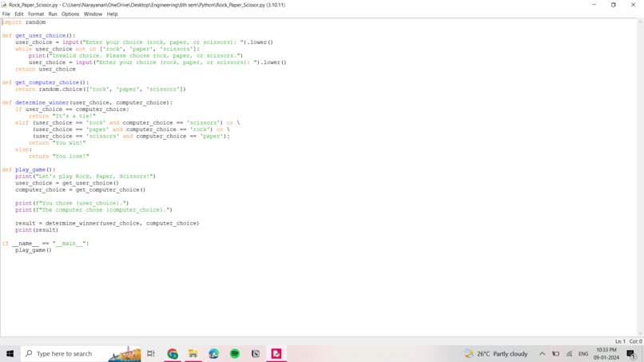The image size is (644, 362).
Task: Open Spotify from the taskbar
Action: [x=235, y=353]
